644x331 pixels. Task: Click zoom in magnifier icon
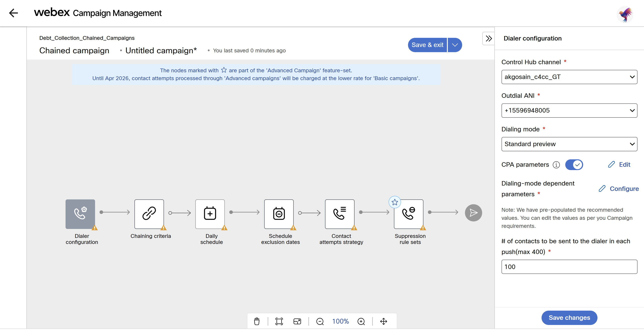click(361, 321)
